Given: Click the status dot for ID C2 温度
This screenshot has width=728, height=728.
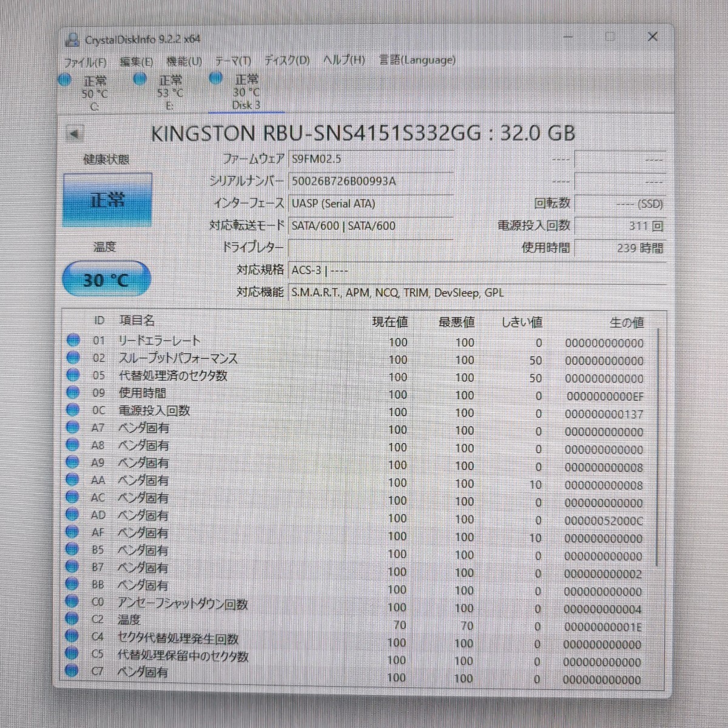Looking at the screenshot, I should [x=72, y=619].
